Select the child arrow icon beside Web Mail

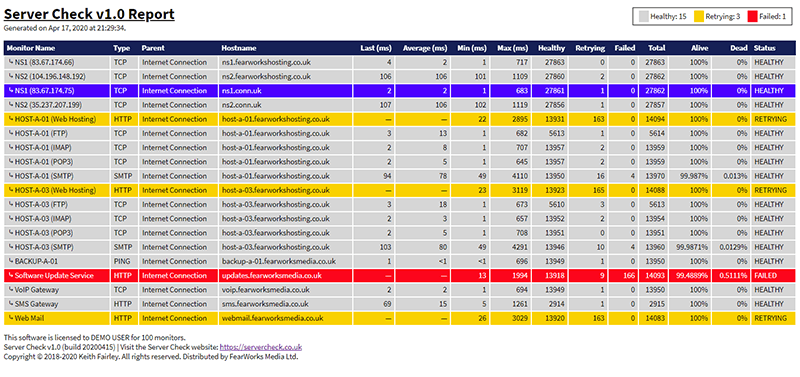point(10,318)
